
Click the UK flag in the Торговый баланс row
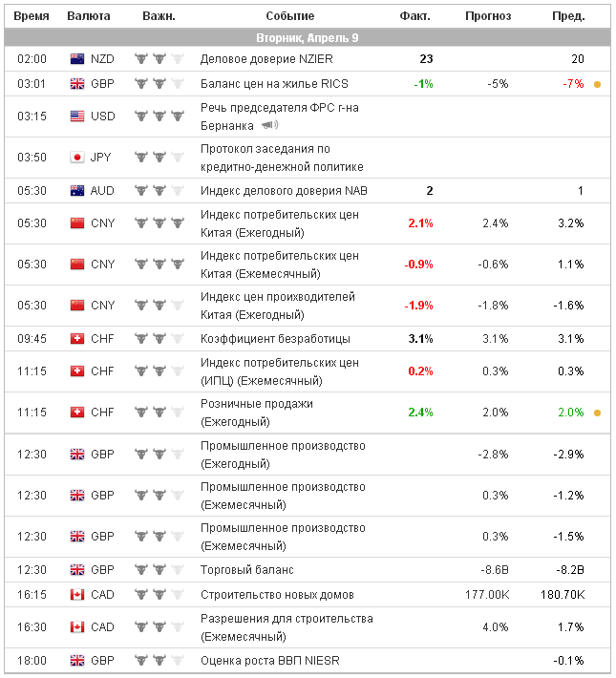[77, 570]
